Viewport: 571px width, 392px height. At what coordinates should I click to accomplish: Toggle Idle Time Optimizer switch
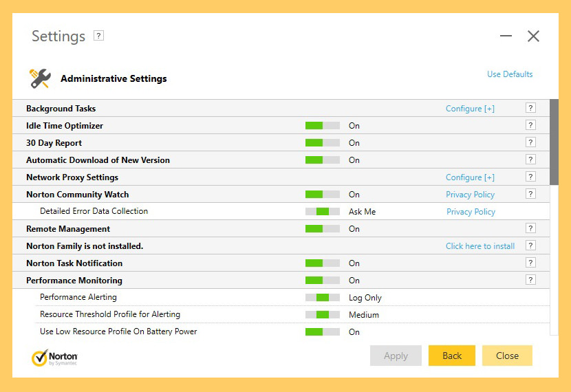[322, 126]
